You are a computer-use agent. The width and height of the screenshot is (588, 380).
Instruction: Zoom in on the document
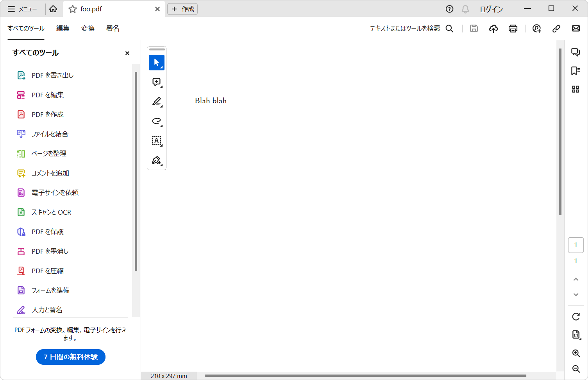(x=576, y=353)
